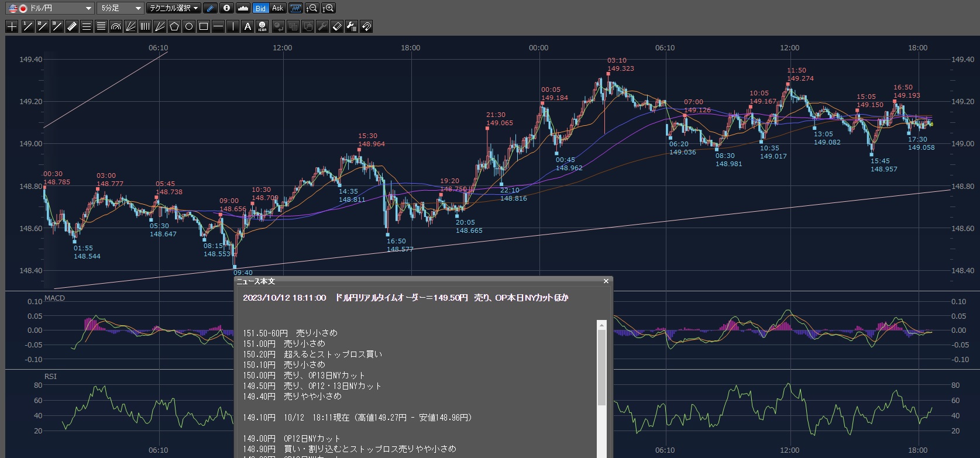Screen dimensions: 980x458
Task: Open the ドル/円 currency pair dropdown
Action: coord(49,8)
